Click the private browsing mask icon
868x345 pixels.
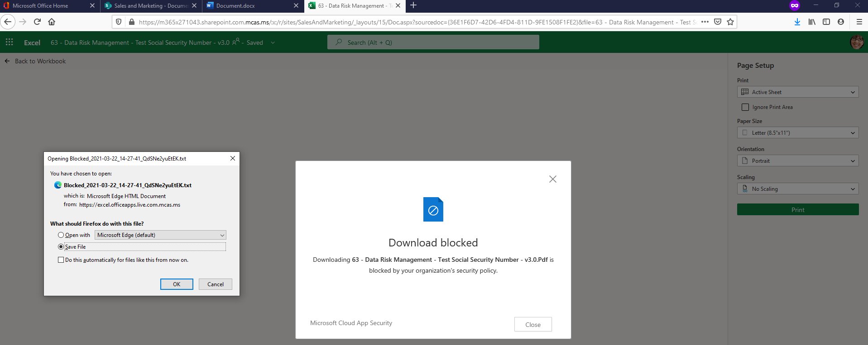(795, 5)
